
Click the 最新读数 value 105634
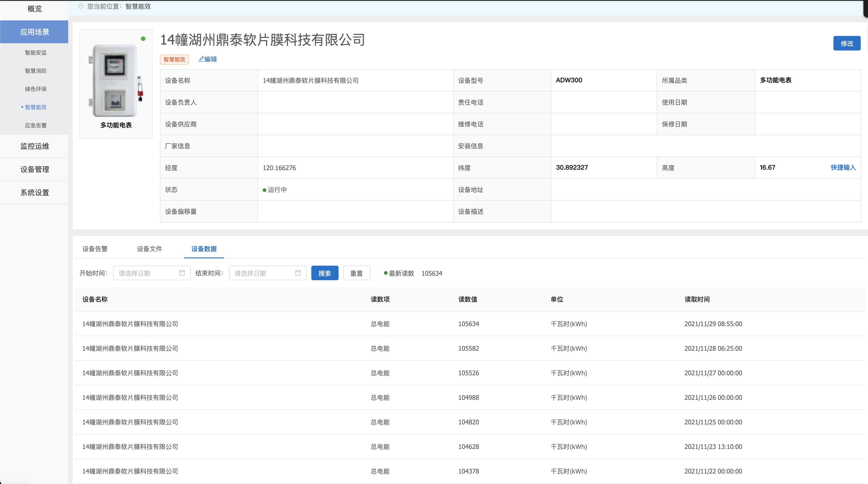(x=432, y=273)
